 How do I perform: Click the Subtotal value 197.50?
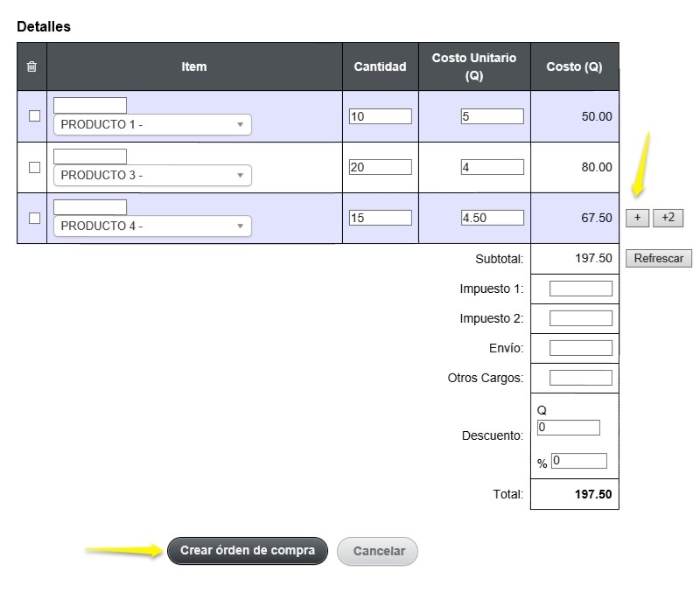(x=593, y=258)
